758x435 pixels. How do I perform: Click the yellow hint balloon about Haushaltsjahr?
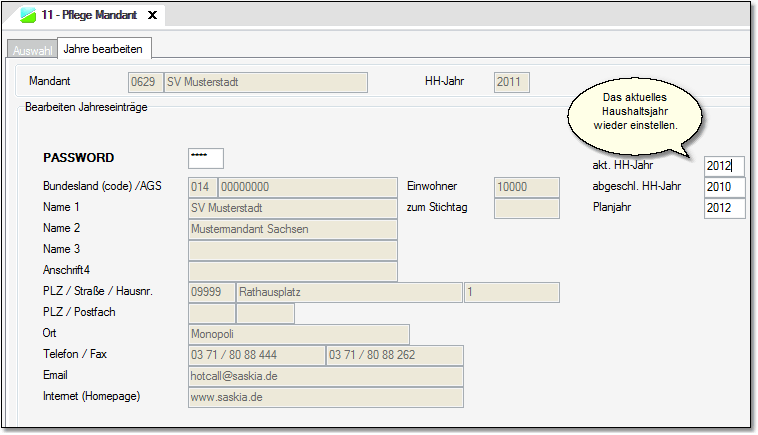pyautogui.click(x=635, y=112)
